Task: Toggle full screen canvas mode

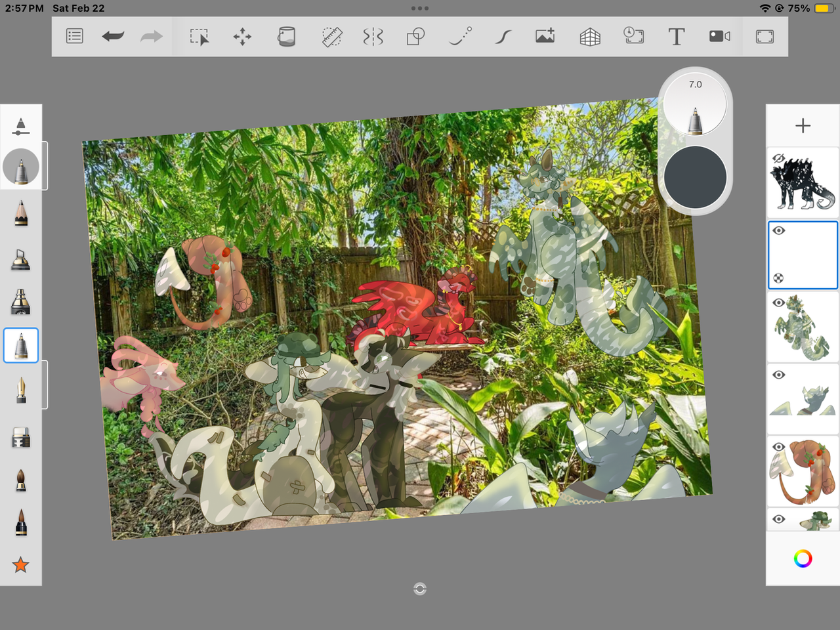Action: 765,36
